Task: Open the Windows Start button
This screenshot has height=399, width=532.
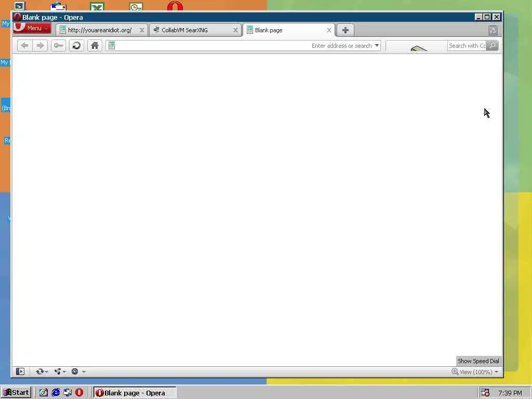Action: tap(16, 393)
